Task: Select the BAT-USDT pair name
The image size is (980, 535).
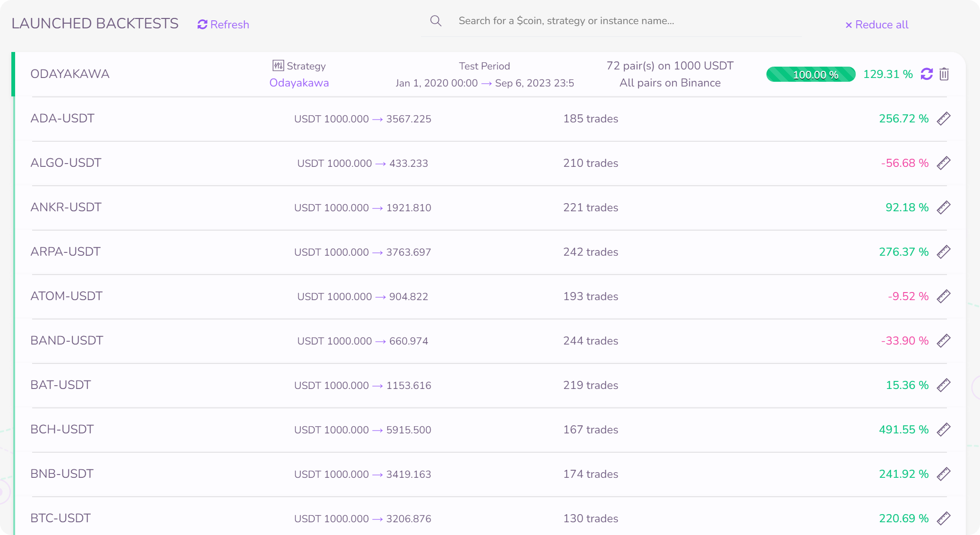Action: 60,385
